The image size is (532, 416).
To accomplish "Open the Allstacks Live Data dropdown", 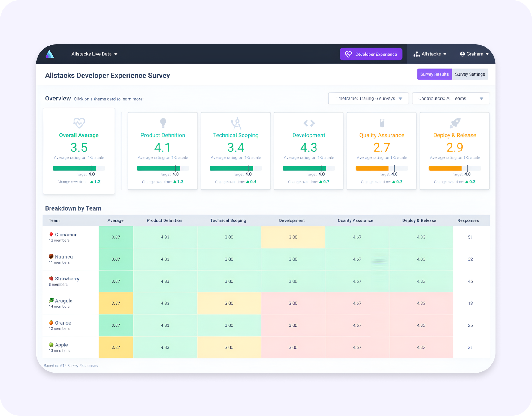I will [95, 54].
